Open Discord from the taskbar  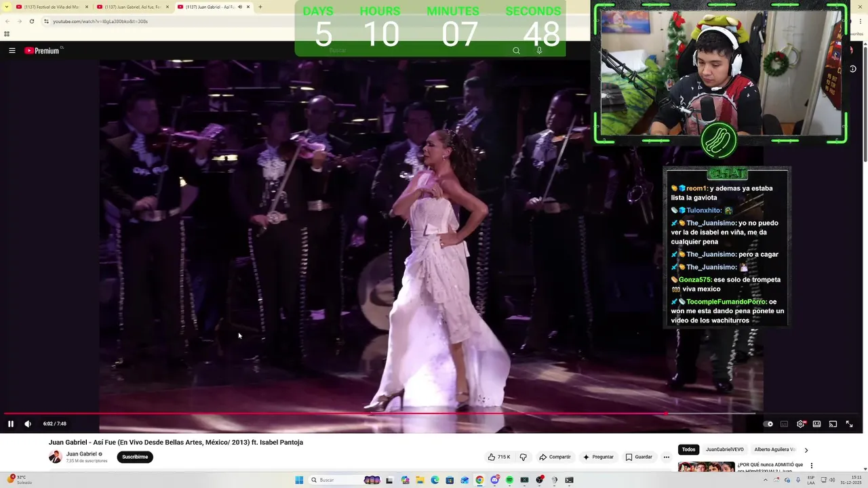(494, 480)
